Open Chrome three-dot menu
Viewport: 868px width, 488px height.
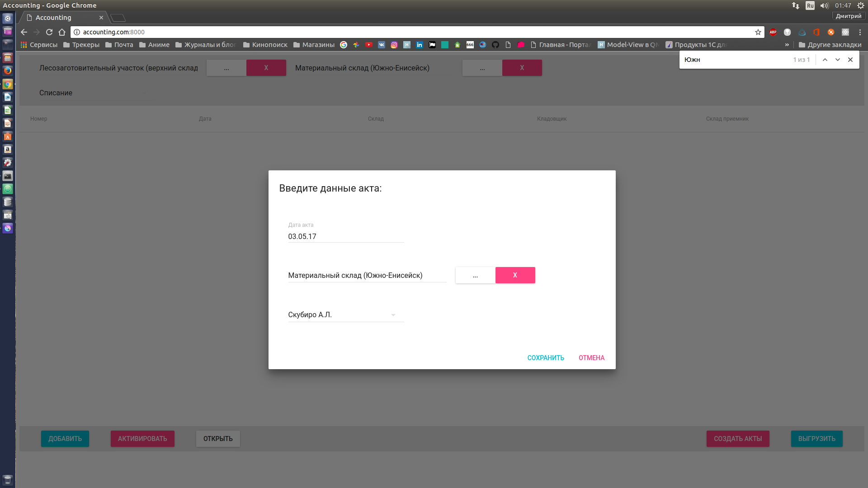coord(859,32)
